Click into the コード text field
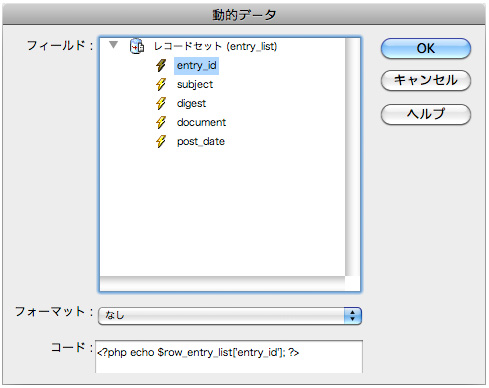This screenshot has height=388, width=489. (x=229, y=356)
